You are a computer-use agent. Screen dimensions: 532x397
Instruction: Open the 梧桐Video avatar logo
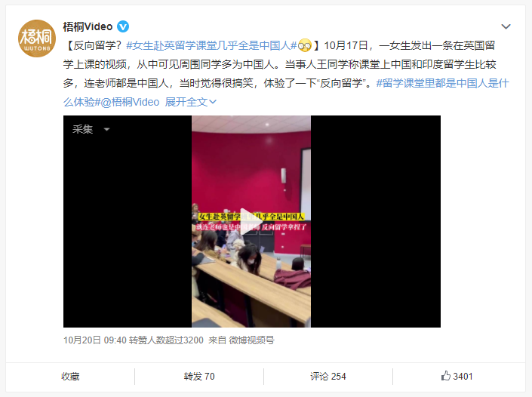(37, 38)
